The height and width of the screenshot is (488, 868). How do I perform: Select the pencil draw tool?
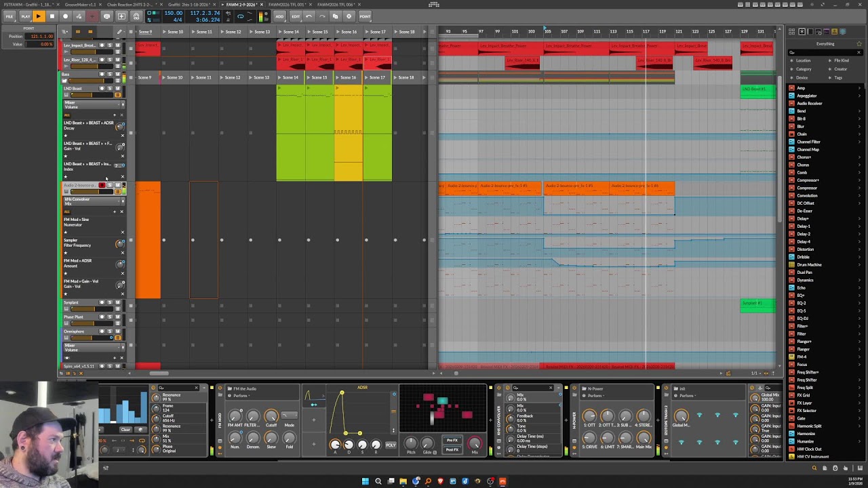click(119, 32)
